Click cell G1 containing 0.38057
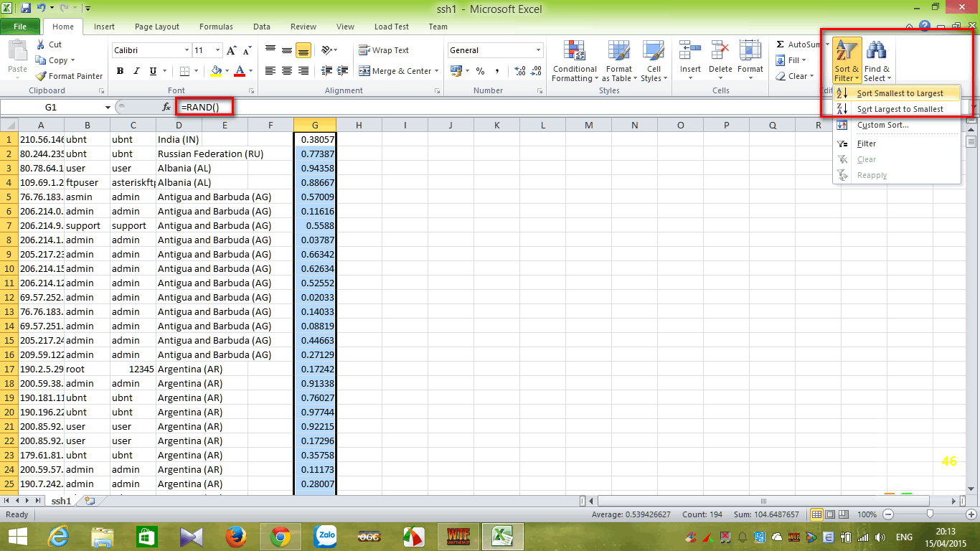The height and width of the screenshot is (551, 980). [315, 139]
